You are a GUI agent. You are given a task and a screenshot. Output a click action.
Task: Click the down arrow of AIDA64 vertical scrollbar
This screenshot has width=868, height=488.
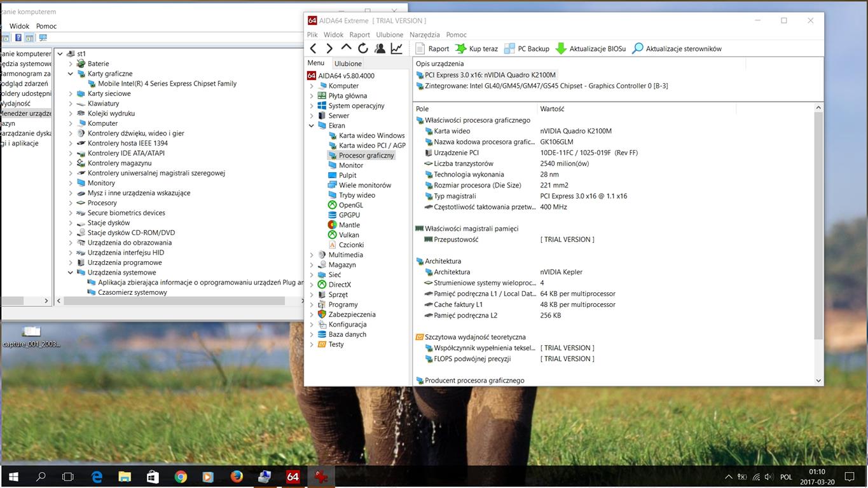[x=818, y=381]
